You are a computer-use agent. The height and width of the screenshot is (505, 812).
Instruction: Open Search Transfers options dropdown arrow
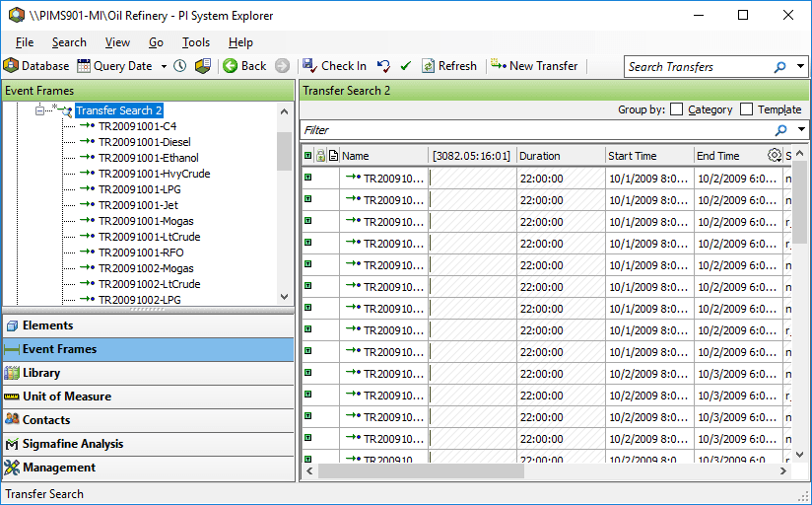pyautogui.click(x=800, y=67)
